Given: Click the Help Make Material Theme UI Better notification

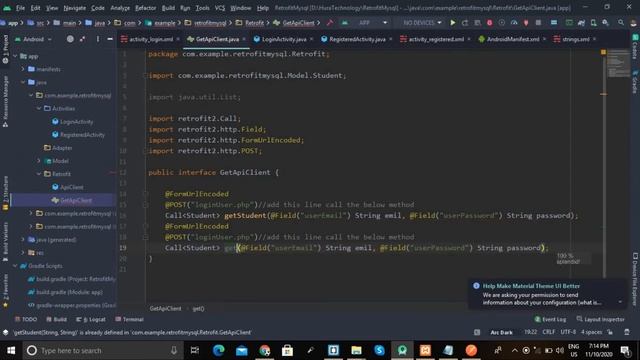Looking at the screenshot, I should 547,294.
